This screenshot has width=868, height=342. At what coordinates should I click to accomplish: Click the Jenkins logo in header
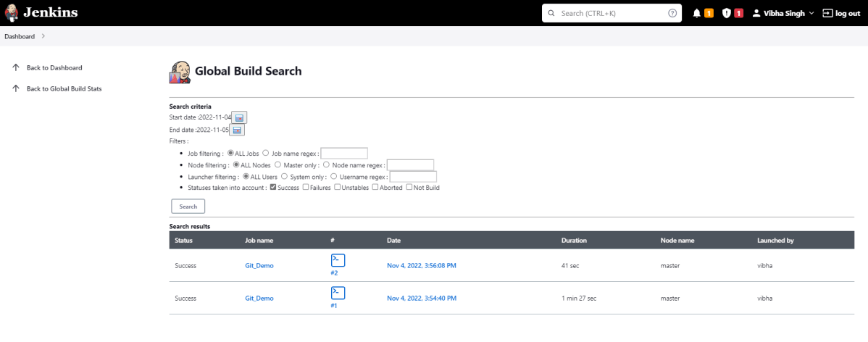pyautogui.click(x=41, y=13)
